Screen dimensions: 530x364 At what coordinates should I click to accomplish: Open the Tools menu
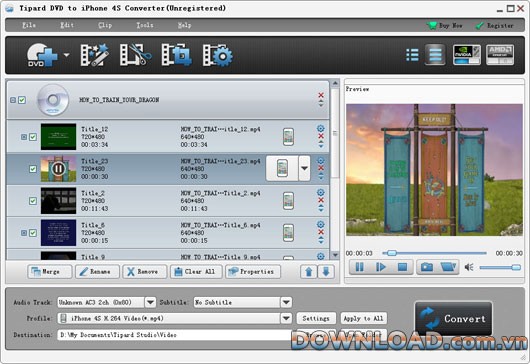pyautogui.click(x=145, y=25)
